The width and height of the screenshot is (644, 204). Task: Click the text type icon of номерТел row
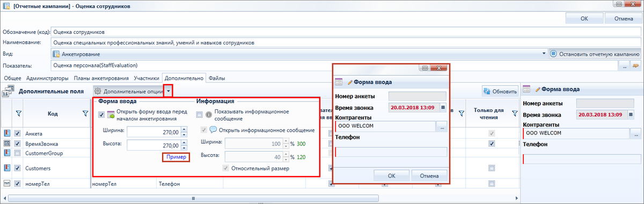pos(8,184)
